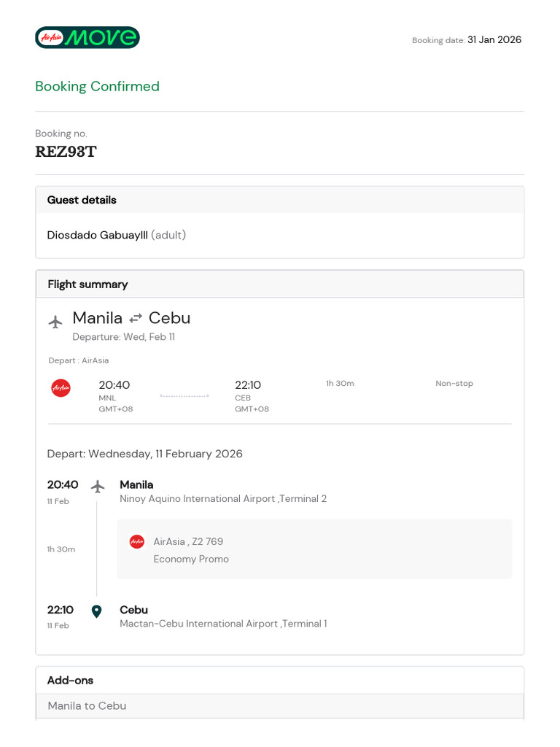
Task: Click the airplane icon beside Manila Cebu heading
Action: click(55, 322)
